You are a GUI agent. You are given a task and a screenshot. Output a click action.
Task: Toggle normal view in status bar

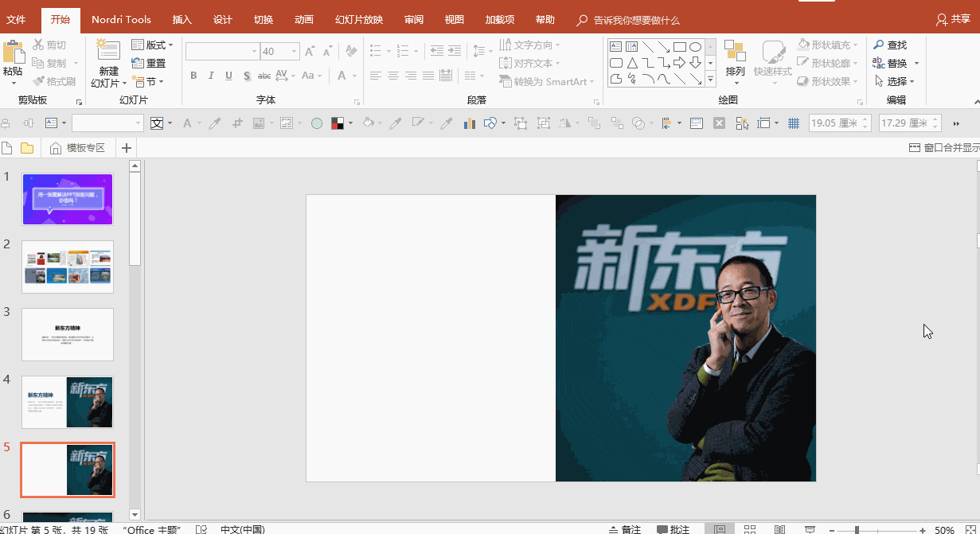point(720,529)
